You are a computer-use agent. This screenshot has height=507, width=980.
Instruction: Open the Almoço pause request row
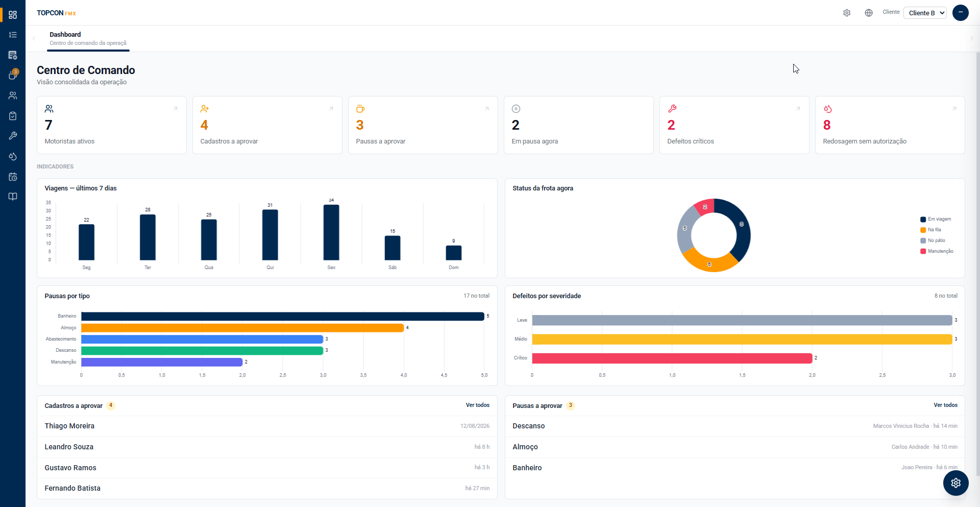(x=735, y=447)
